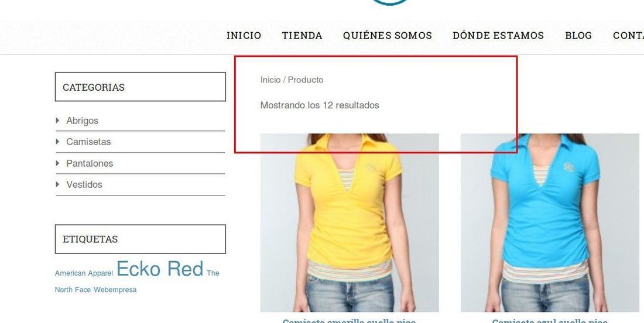
Task: Open the Vestidos category
Action: coord(84,184)
